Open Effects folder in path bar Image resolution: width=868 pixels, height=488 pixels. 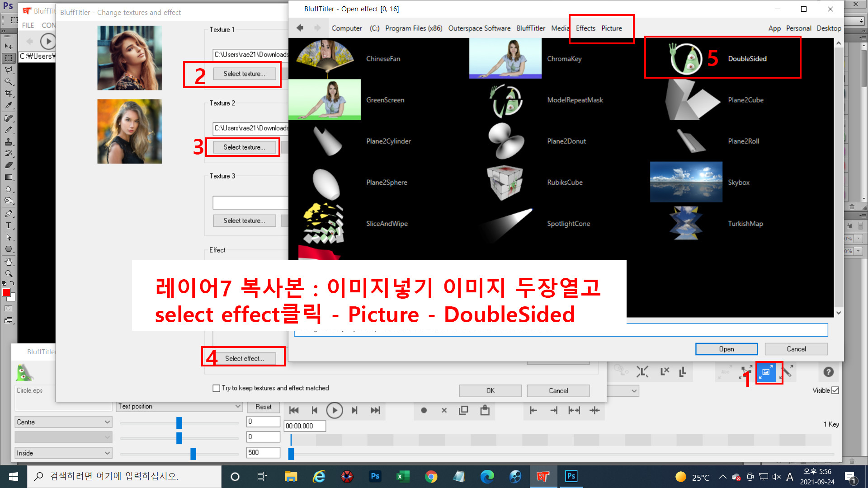585,28
